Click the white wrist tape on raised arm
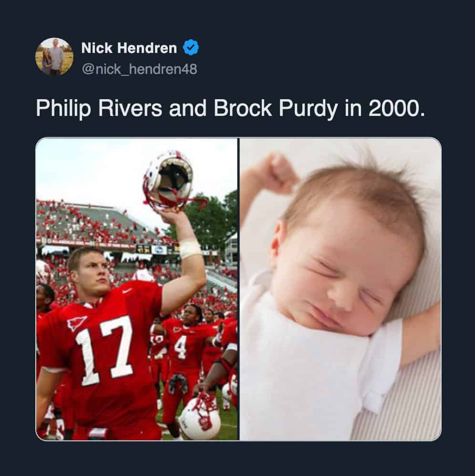 [190, 249]
